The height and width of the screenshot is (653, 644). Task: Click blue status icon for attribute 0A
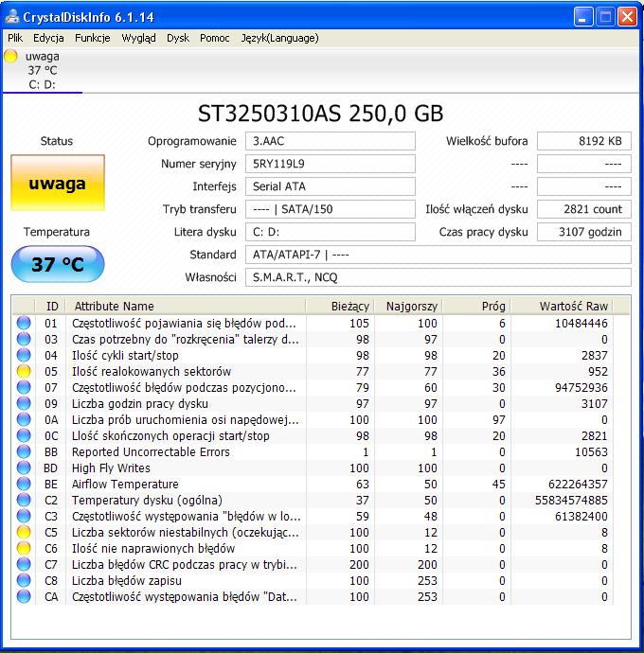(x=24, y=419)
